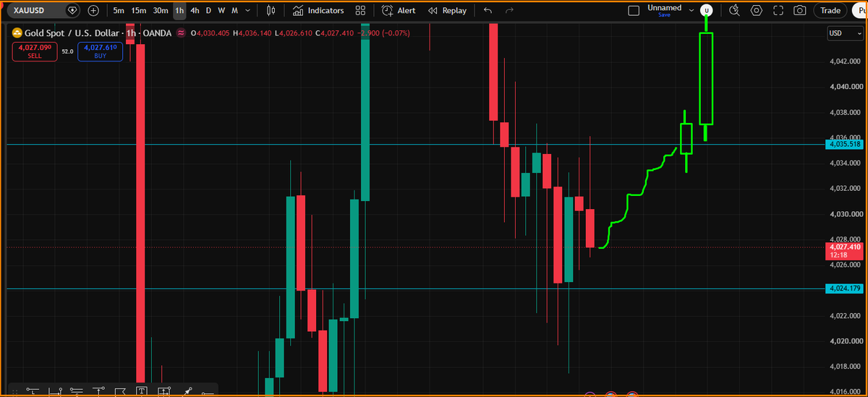Open the Indicators dialog
The width and height of the screenshot is (868, 397).
tap(319, 11)
